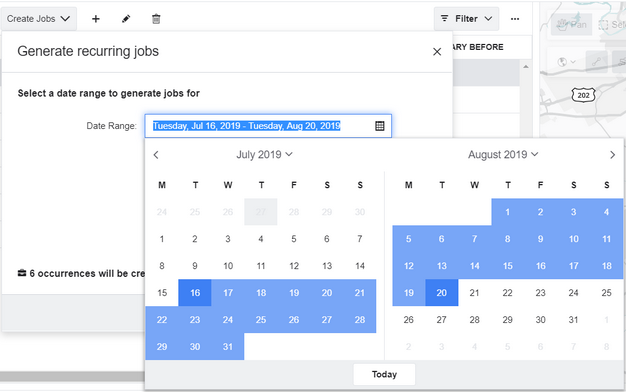This screenshot has width=626, height=392.
Task: Go to next month with right arrow
Action: tap(612, 155)
